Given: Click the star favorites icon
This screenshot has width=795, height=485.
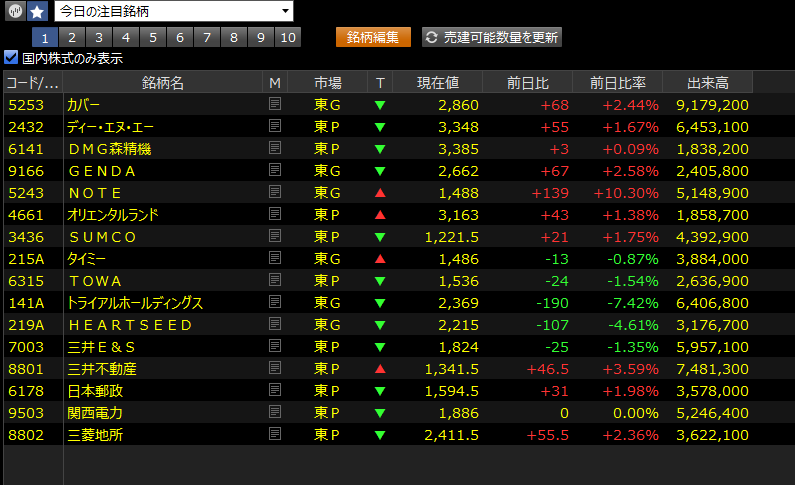Looking at the screenshot, I should click(x=37, y=11).
